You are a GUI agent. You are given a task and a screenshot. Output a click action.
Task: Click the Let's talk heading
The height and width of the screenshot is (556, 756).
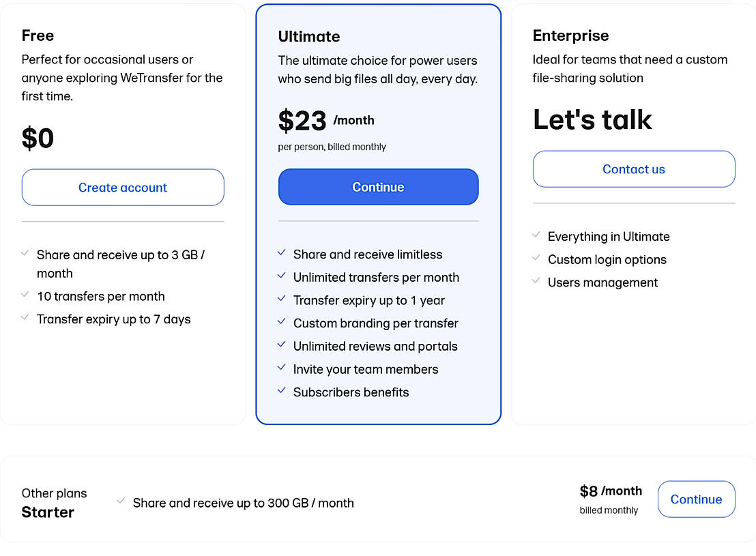(x=592, y=120)
